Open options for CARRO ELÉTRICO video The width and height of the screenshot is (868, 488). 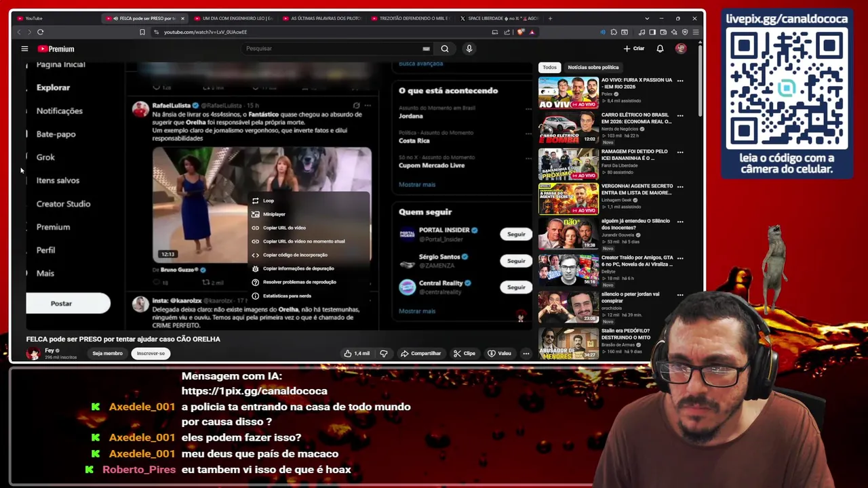(x=680, y=116)
